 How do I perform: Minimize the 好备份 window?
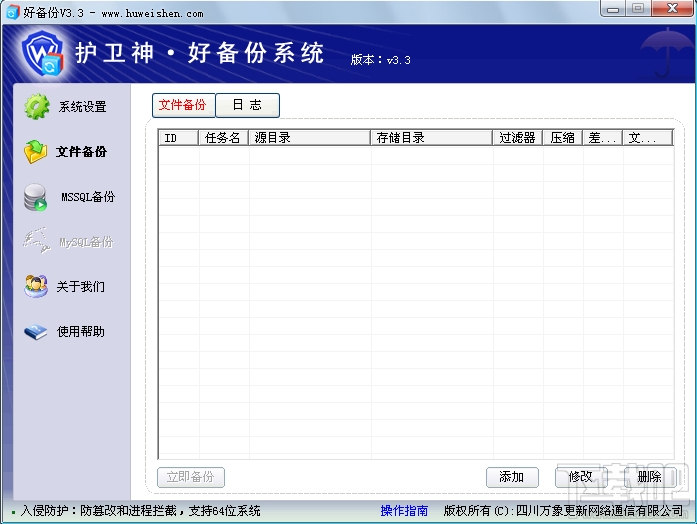[613, 8]
